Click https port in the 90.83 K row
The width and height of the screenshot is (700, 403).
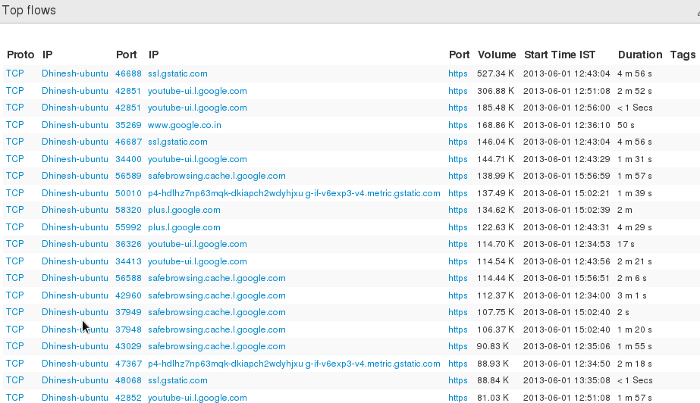458,346
